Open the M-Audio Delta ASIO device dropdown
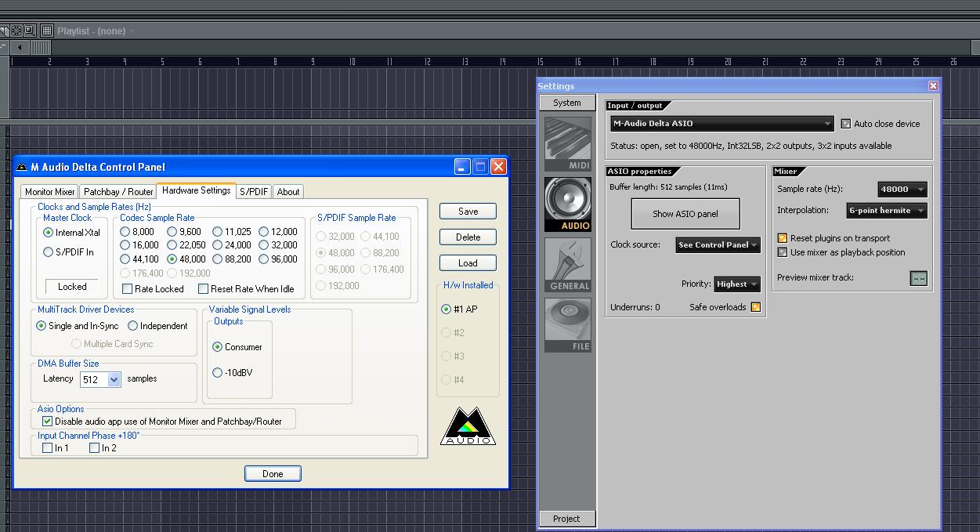 722,124
